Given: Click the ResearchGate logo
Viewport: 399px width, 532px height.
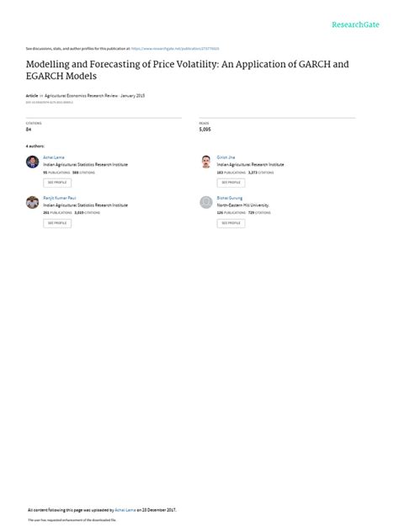Looking at the screenshot, I should coord(355,24).
